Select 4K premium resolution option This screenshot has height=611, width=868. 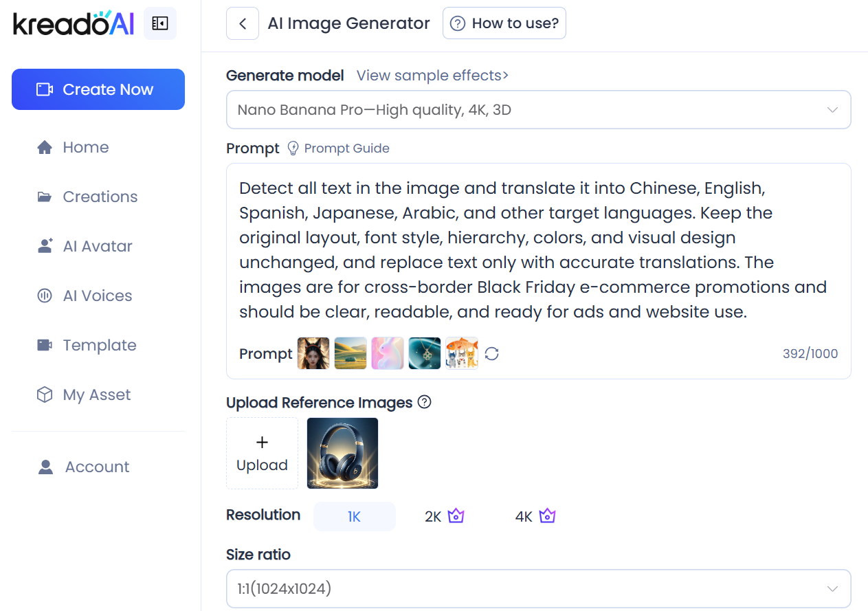(x=535, y=517)
